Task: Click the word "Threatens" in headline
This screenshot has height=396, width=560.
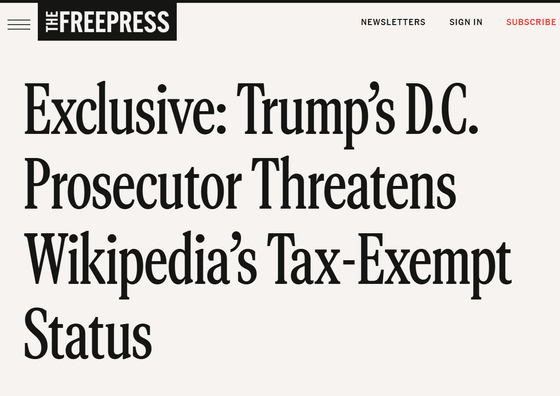Action: click(x=354, y=183)
